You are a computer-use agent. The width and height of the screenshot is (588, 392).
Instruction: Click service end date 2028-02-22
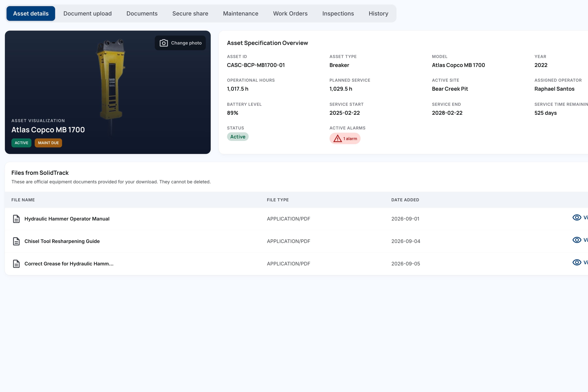pos(447,113)
